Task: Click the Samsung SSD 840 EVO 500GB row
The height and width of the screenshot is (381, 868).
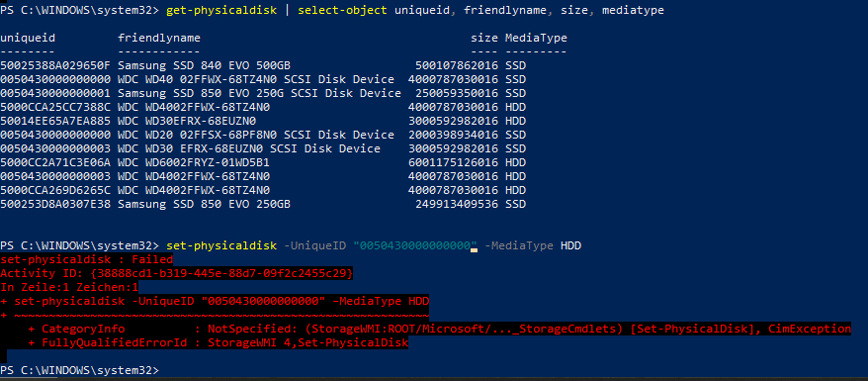Action: (x=263, y=65)
